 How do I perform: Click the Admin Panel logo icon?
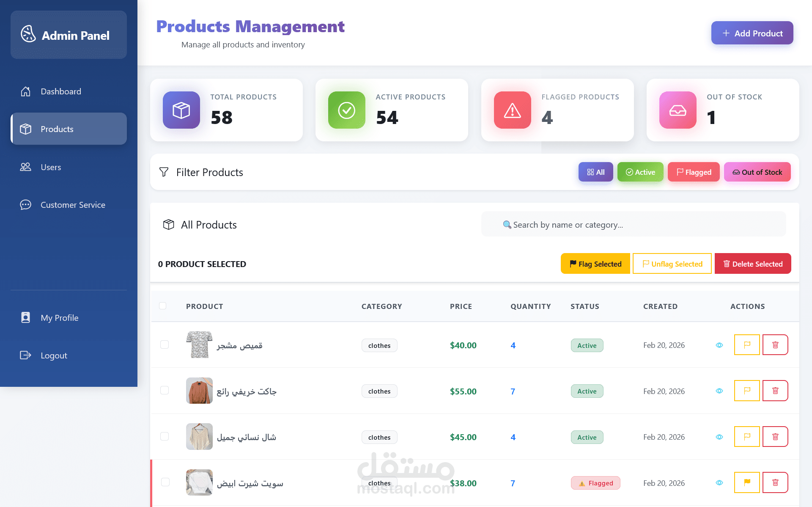pos(28,34)
